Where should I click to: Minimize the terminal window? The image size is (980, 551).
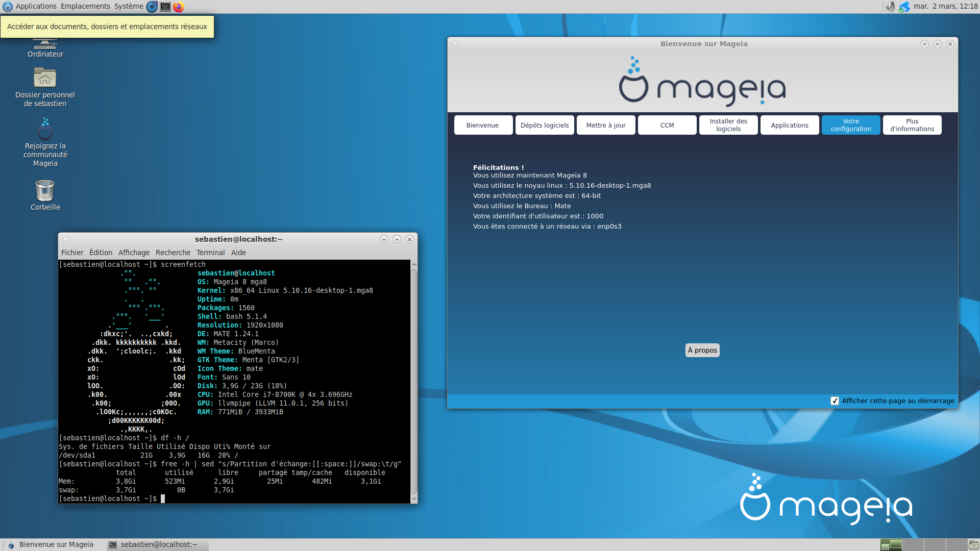[x=384, y=239]
